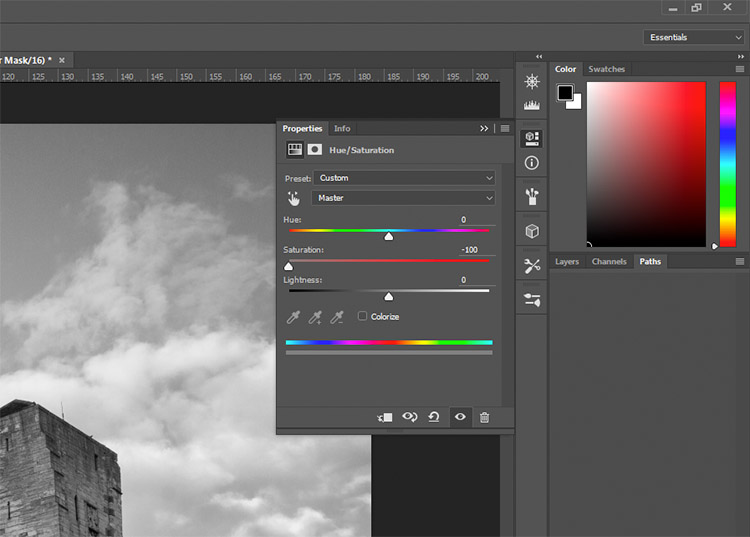750x537 pixels.
Task: Select the sample color eyedropper
Action: [293, 317]
